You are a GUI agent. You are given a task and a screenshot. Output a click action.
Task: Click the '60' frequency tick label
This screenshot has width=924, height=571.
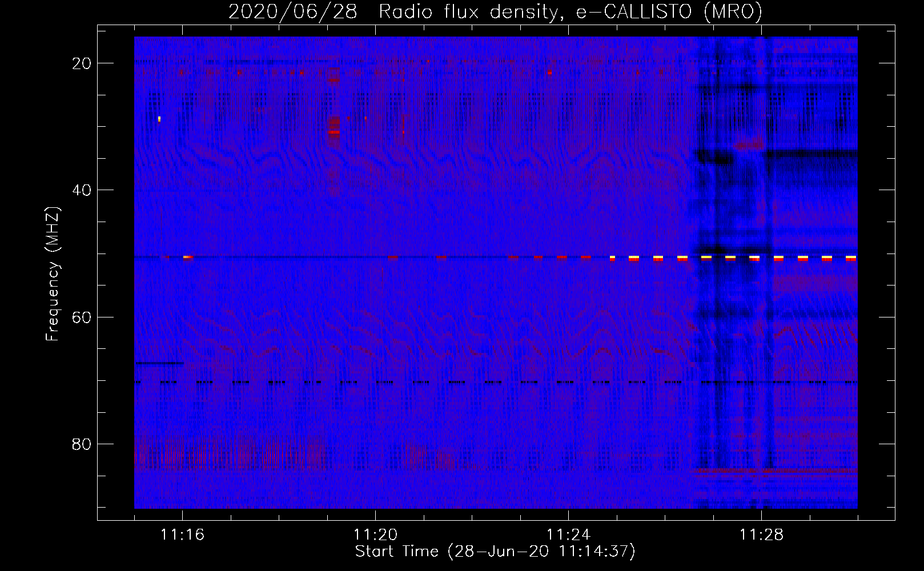[x=82, y=317]
